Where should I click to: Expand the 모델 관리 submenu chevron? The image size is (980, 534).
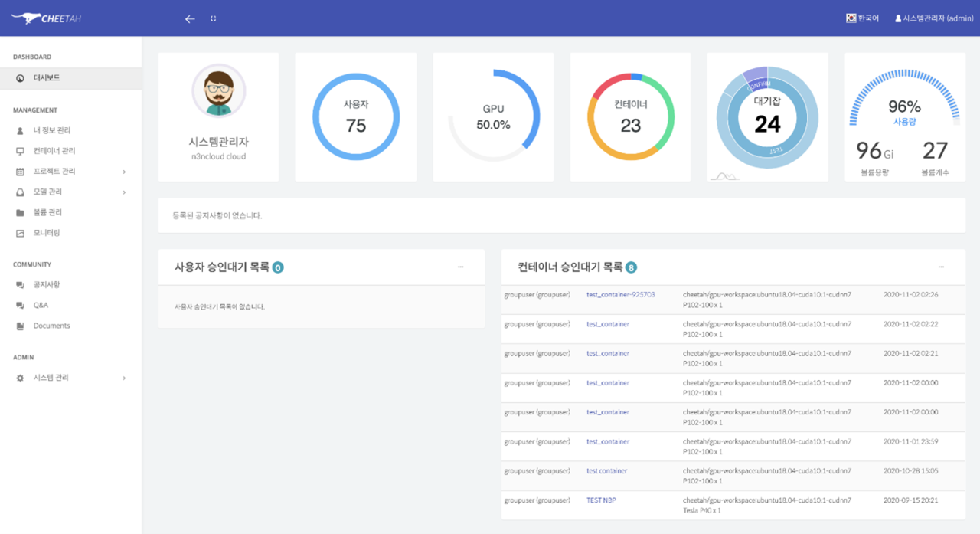124,192
